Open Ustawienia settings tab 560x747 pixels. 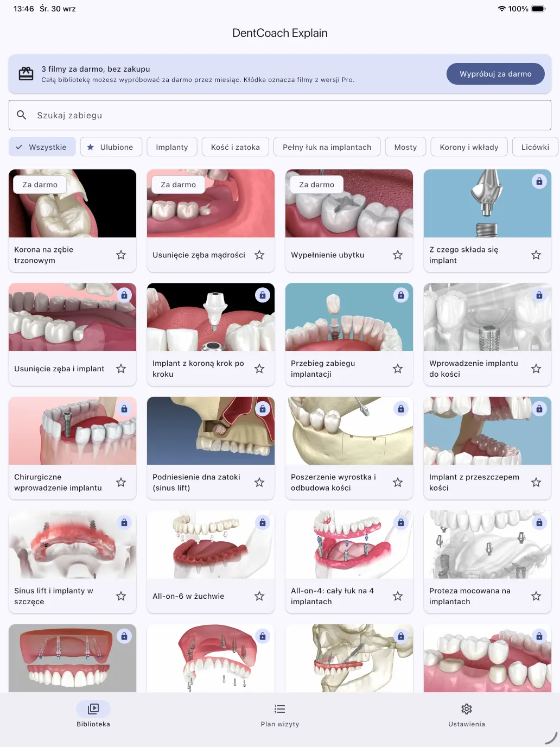pyautogui.click(x=467, y=714)
